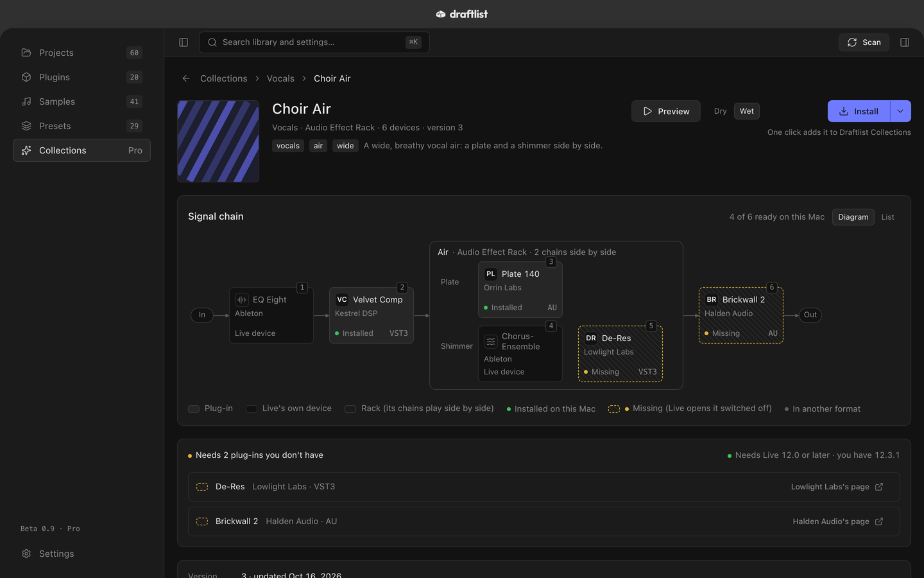Viewport: 924px width, 578px height.
Task: Play the Preview button
Action: (x=666, y=111)
